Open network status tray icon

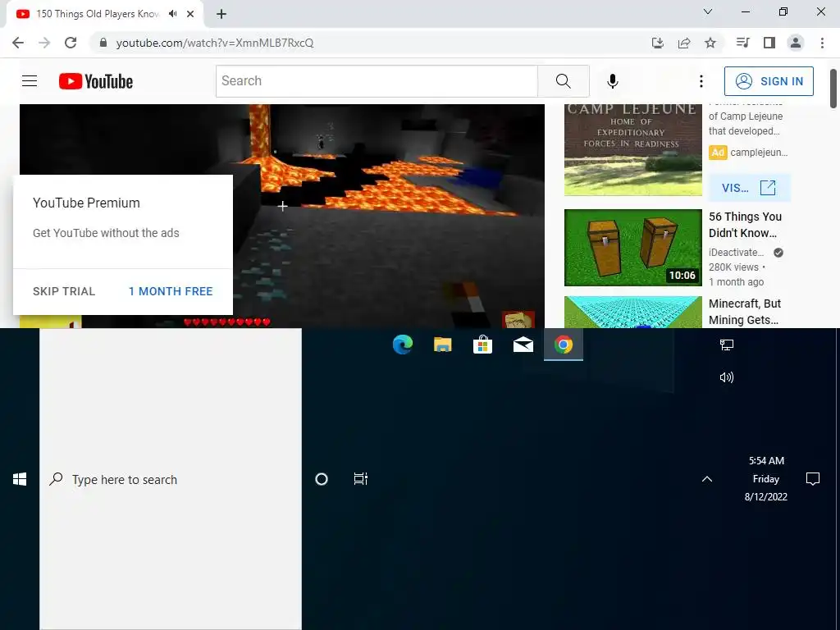click(727, 345)
